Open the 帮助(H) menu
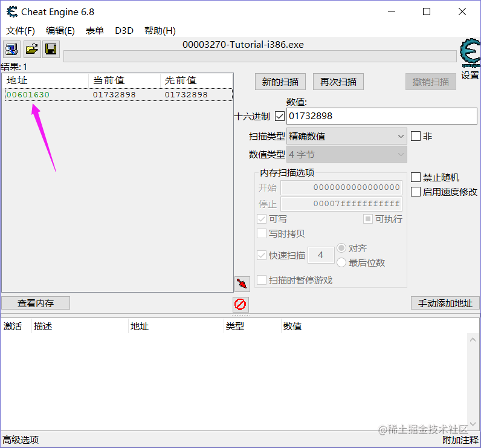This screenshot has width=481, height=448. (x=160, y=31)
